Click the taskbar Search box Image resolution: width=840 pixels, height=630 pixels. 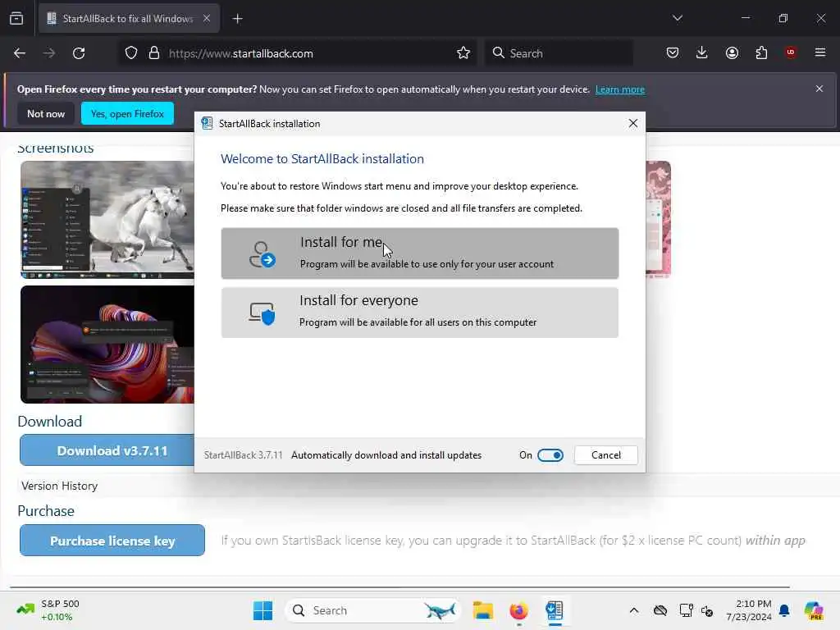(x=373, y=610)
